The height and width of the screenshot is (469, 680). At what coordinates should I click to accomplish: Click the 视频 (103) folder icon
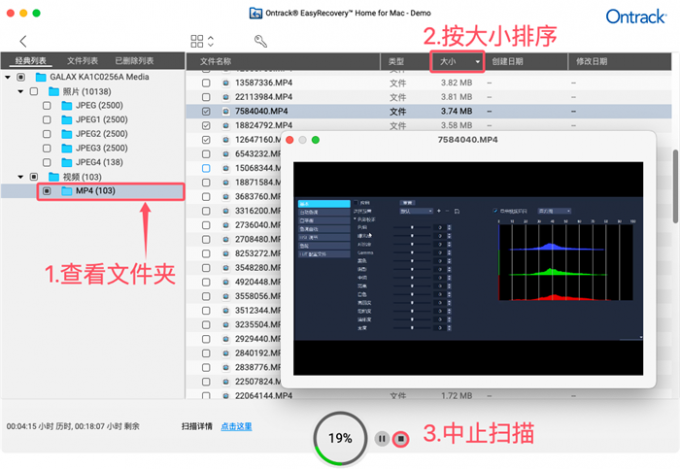(54, 177)
